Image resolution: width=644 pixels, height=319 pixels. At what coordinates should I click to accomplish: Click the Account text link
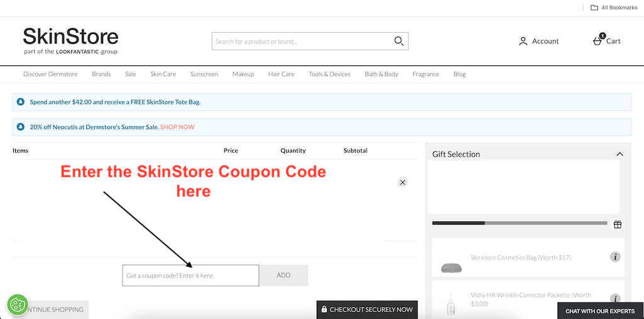tap(545, 41)
